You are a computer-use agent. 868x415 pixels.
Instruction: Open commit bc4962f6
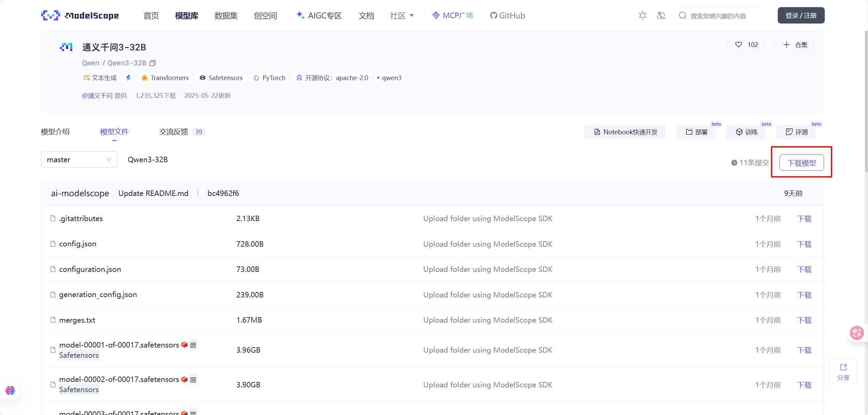click(x=223, y=193)
